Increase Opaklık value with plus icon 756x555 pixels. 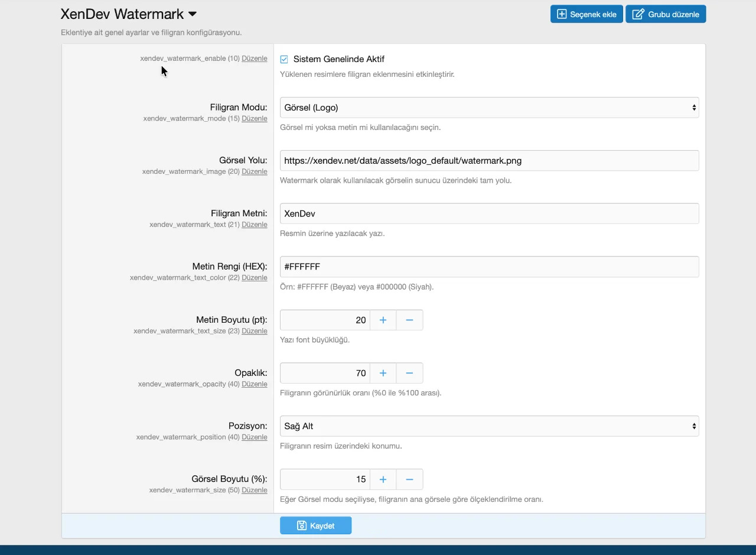pyautogui.click(x=383, y=373)
